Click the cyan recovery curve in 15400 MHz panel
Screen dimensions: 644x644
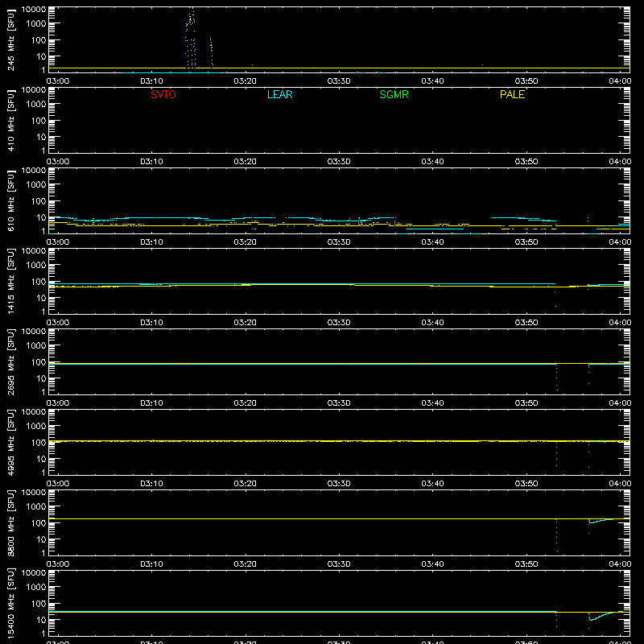click(x=601, y=616)
